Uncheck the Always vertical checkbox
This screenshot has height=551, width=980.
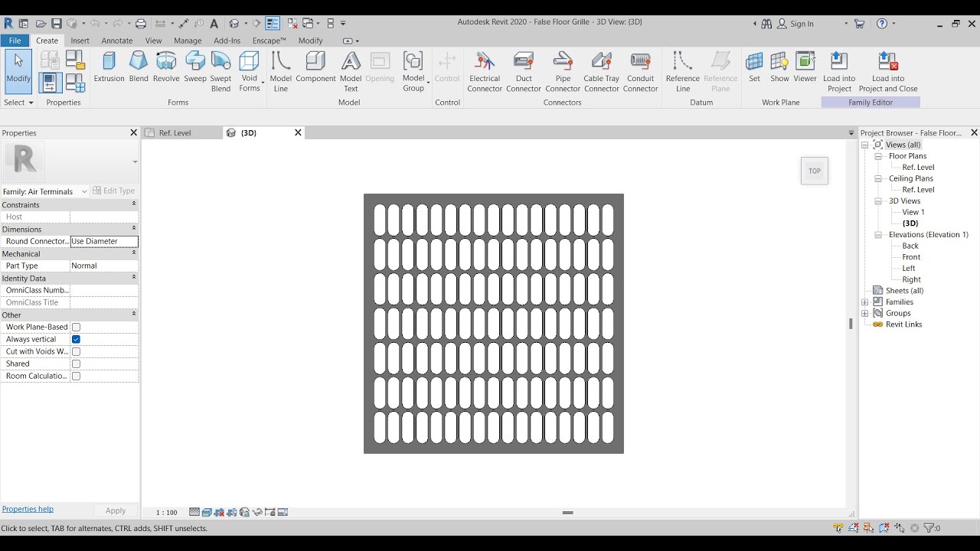(x=76, y=339)
